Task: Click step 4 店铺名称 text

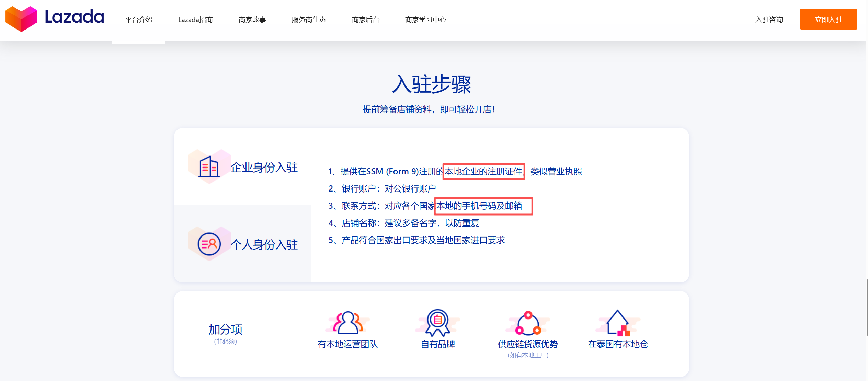Action: tap(404, 223)
